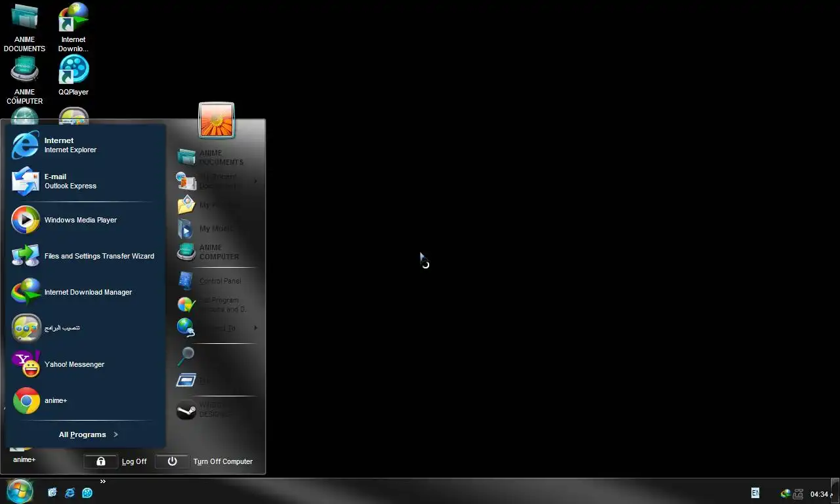Click the Windows Start orb
Image resolution: width=840 pixels, height=504 pixels.
(x=20, y=491)
